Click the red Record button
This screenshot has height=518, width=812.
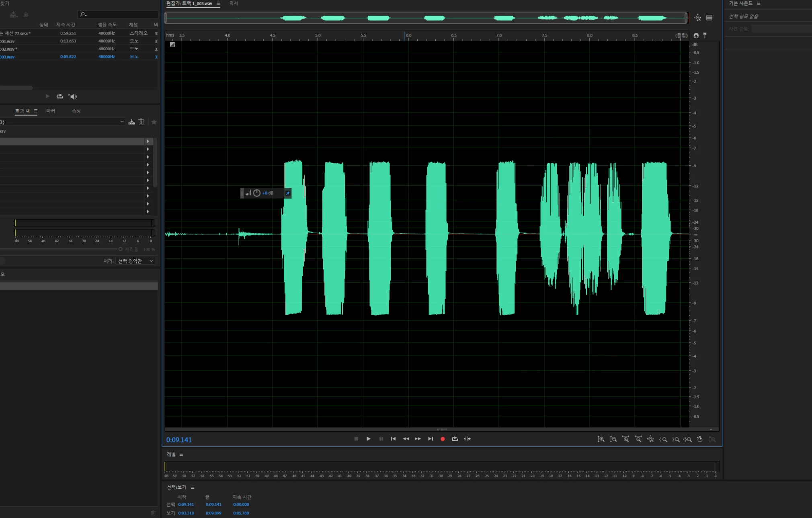click(443, 439)
